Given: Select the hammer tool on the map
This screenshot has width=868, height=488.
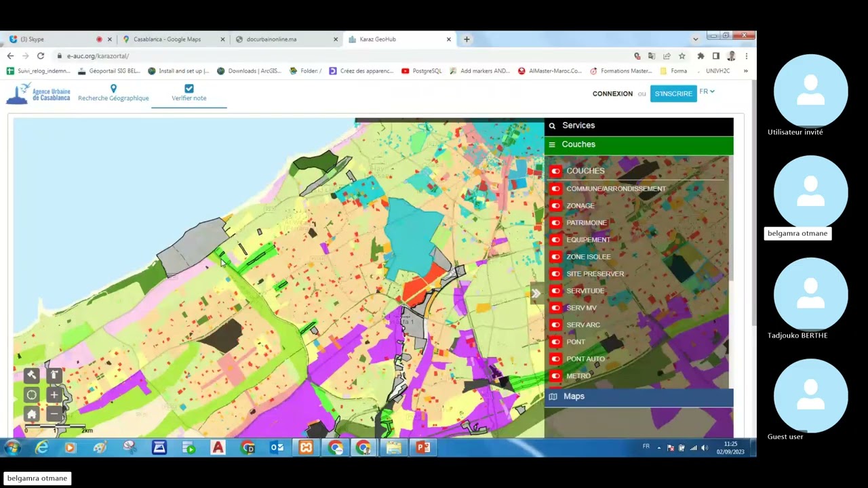Looking at the screenshot, I should click(x=31, y=375).
